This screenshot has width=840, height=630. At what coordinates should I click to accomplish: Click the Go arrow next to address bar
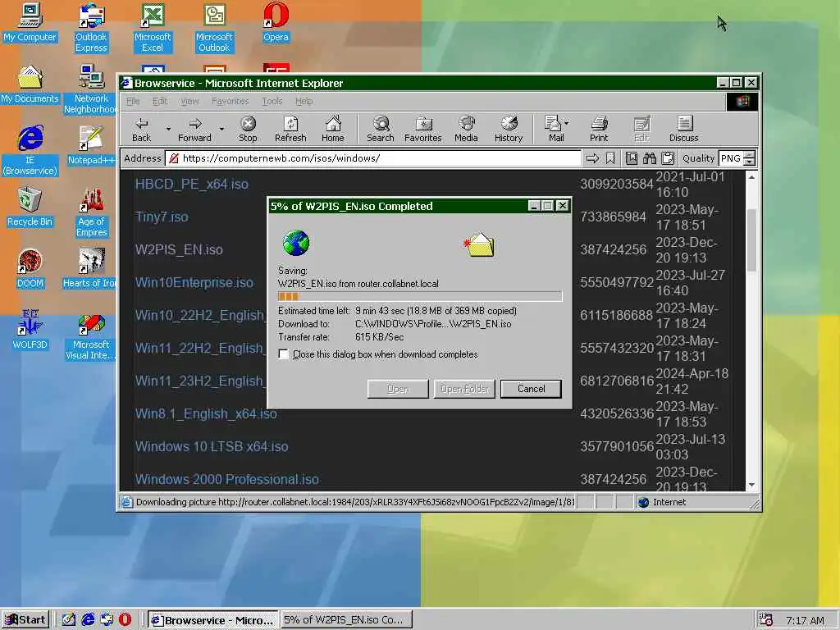(592, 158)
